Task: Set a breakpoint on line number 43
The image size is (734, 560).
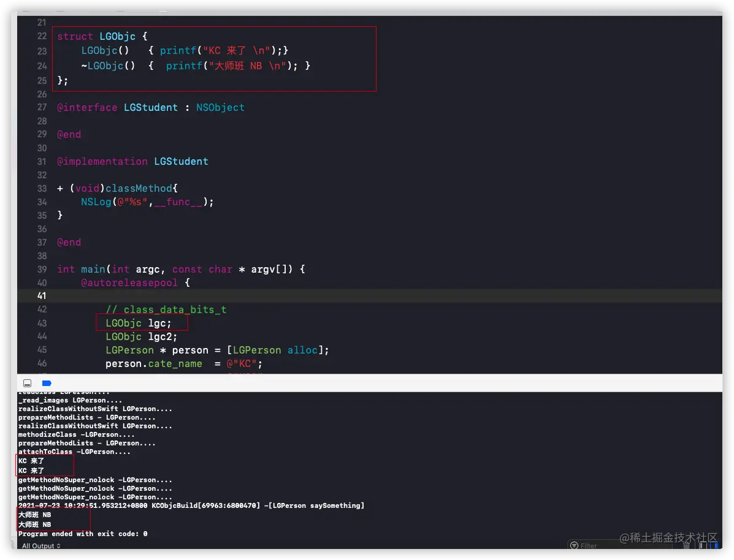Action: point(42,324)
